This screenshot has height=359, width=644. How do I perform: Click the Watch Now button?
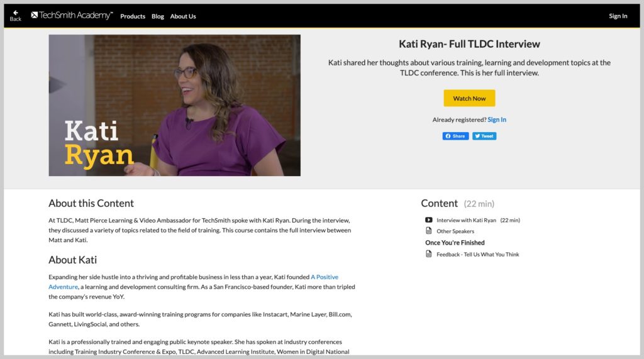coord(469,98)
